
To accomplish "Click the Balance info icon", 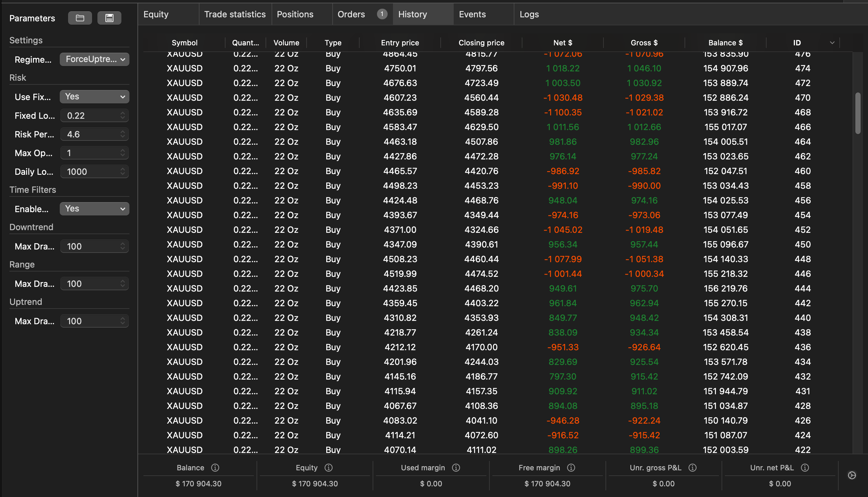I will (215, 468).
